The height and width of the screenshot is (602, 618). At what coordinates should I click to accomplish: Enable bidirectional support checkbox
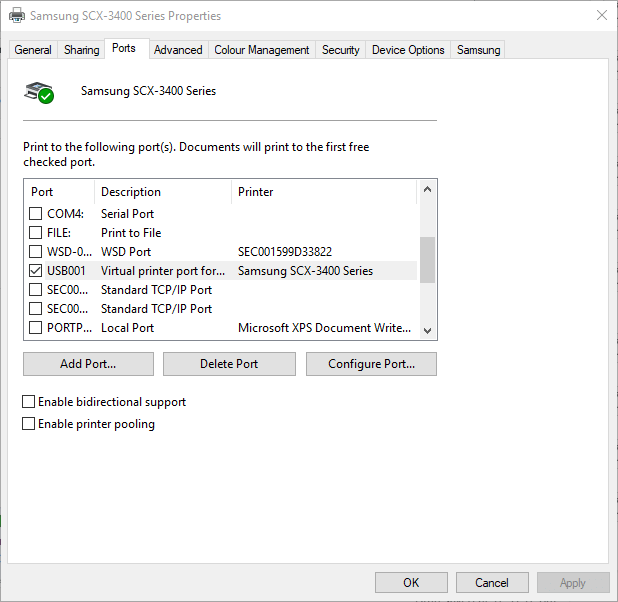point(28,402)
